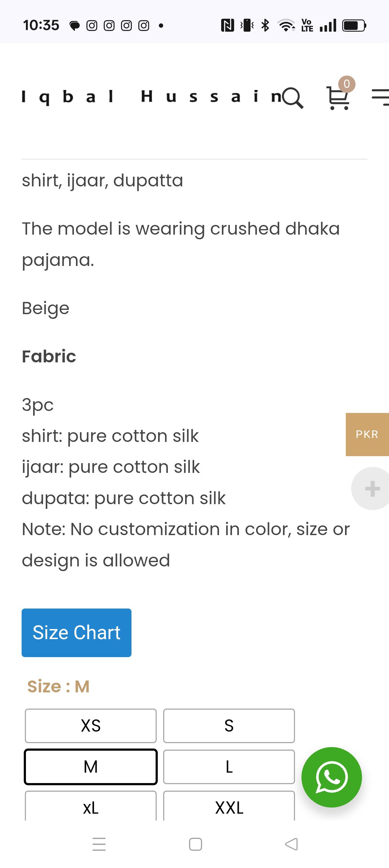Tap the cart item count badge
Image resolution: width=389 pixels, height=868 pixels.
pyautogui.click(x=346, y=84)
